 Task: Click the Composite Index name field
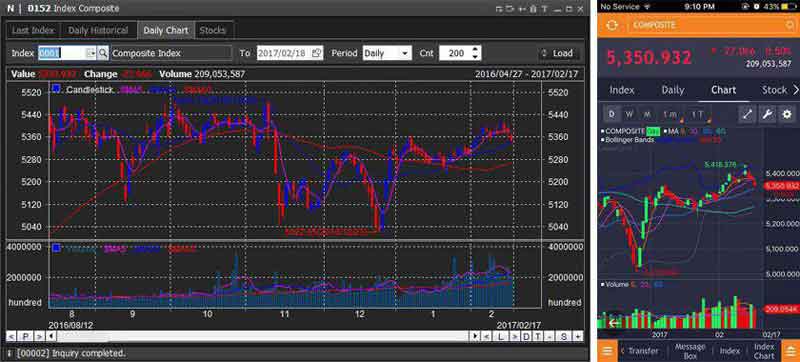171,53
